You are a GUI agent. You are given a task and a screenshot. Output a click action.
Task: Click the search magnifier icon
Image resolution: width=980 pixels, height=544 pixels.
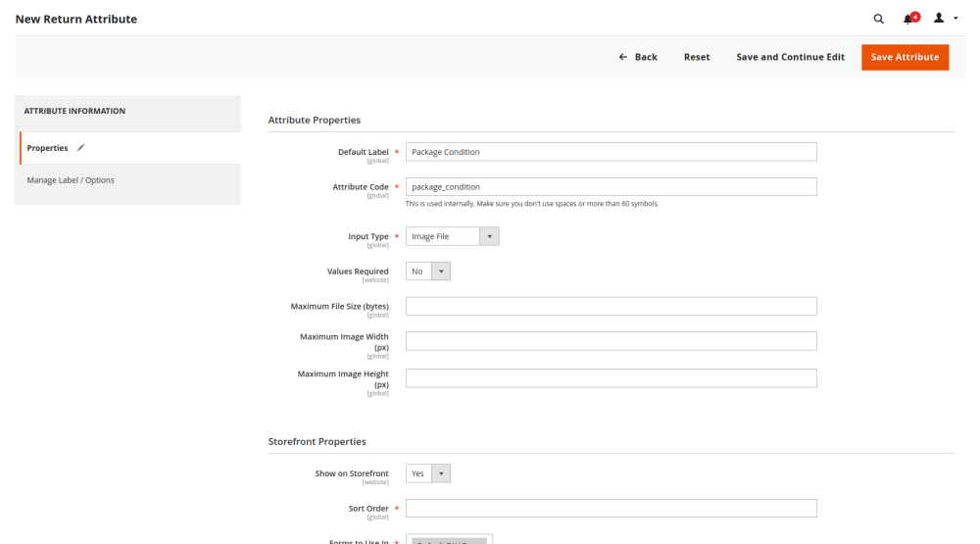coord(878,19)
